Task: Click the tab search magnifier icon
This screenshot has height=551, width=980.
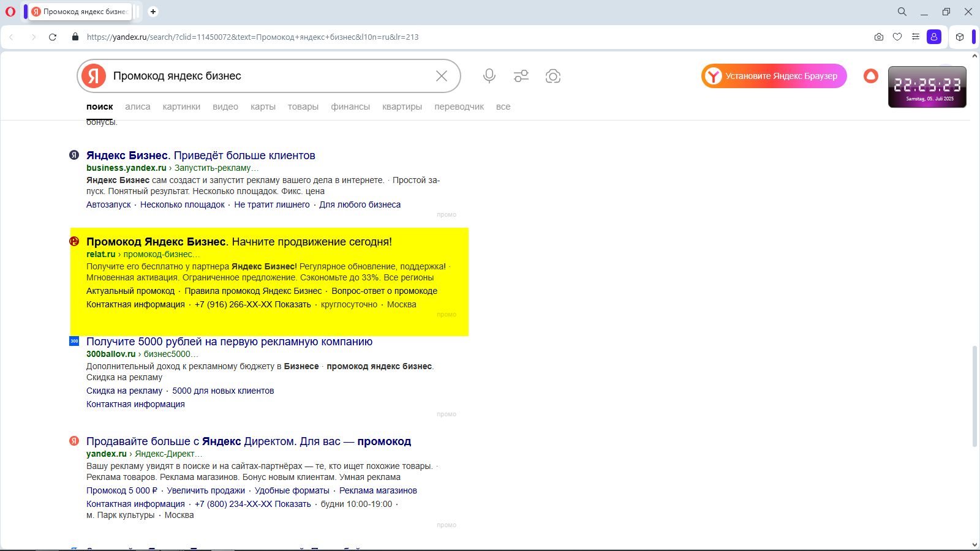Action: pyautogui.click(x=902, y=12)
